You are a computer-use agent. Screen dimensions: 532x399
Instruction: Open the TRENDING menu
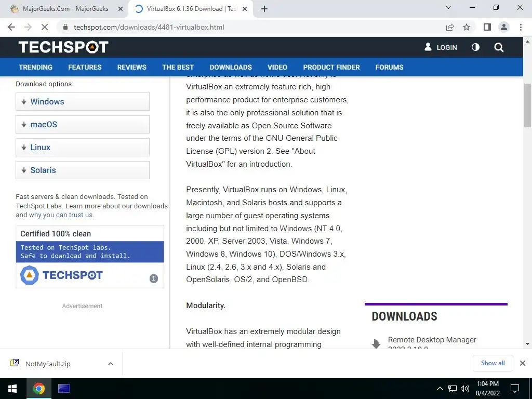click(x=36, y=67)
